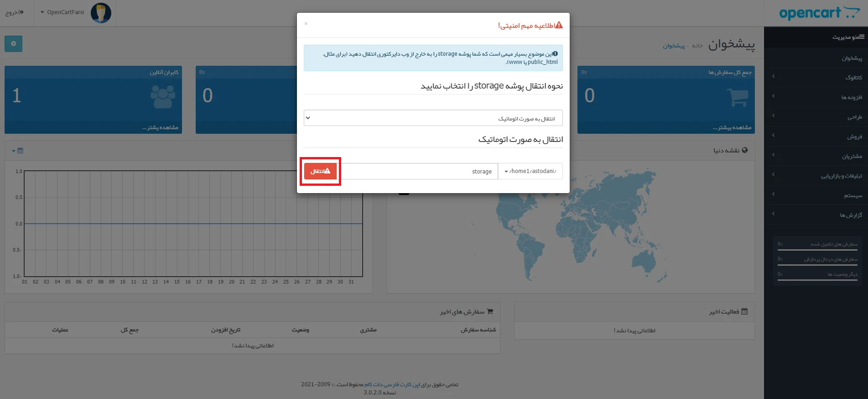Click the مشتری column header
The height and width of the screenshot is (399, 868).
(x=368, y=330)
